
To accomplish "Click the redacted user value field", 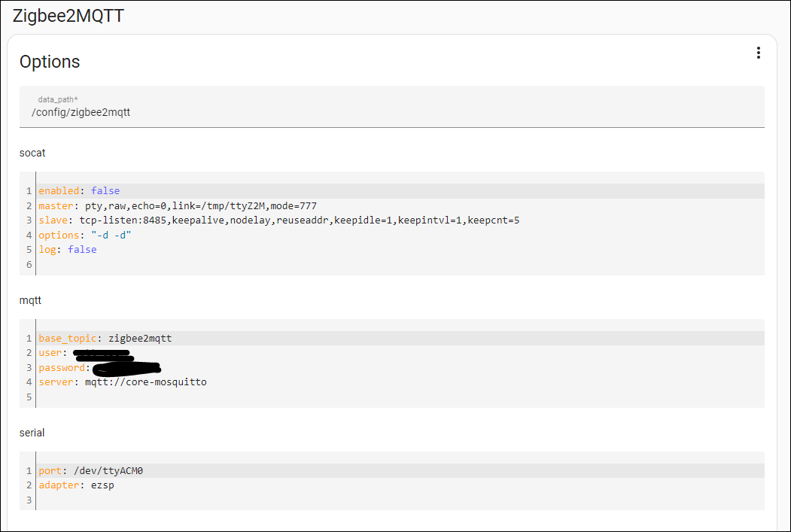I will (x=102, y=352).
